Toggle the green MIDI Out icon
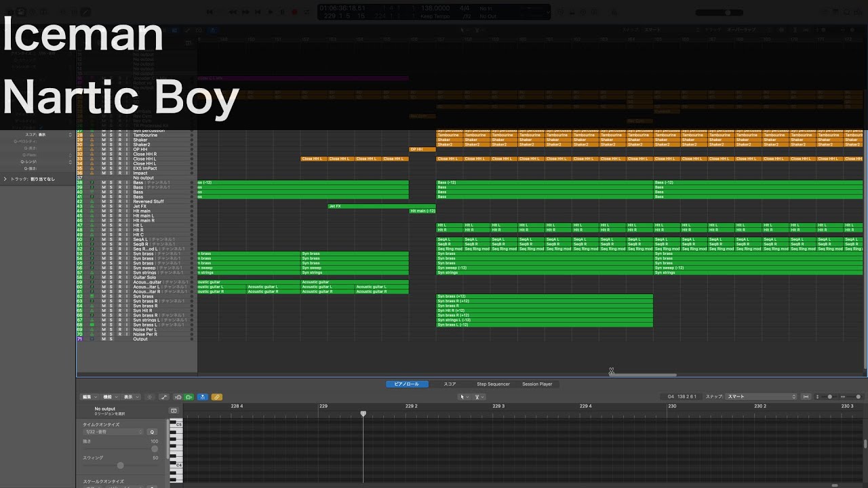 coord(189,396)
